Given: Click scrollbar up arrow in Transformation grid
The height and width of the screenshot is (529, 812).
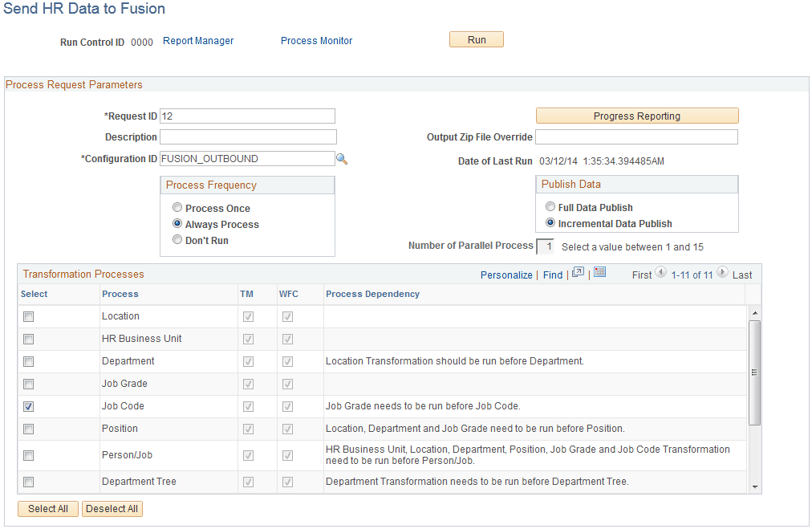Looking at the screenshot, I should pos(754,313).
